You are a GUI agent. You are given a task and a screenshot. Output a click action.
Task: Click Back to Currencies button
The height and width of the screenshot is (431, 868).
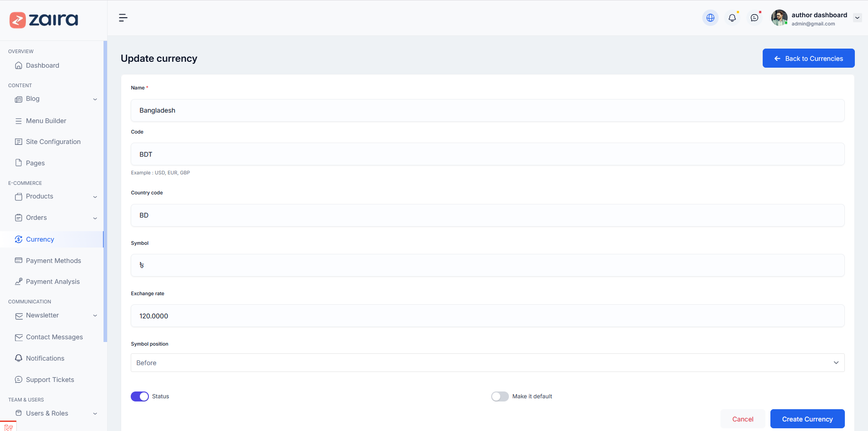click(x=808, y=59)
